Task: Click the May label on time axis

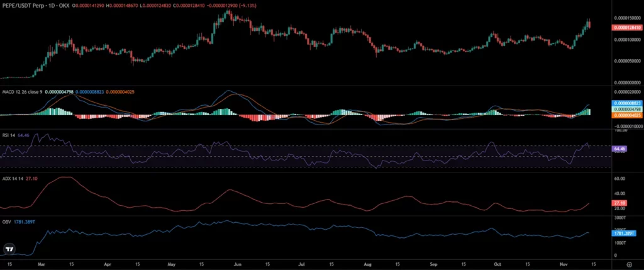Action: (x=172, y=264)
